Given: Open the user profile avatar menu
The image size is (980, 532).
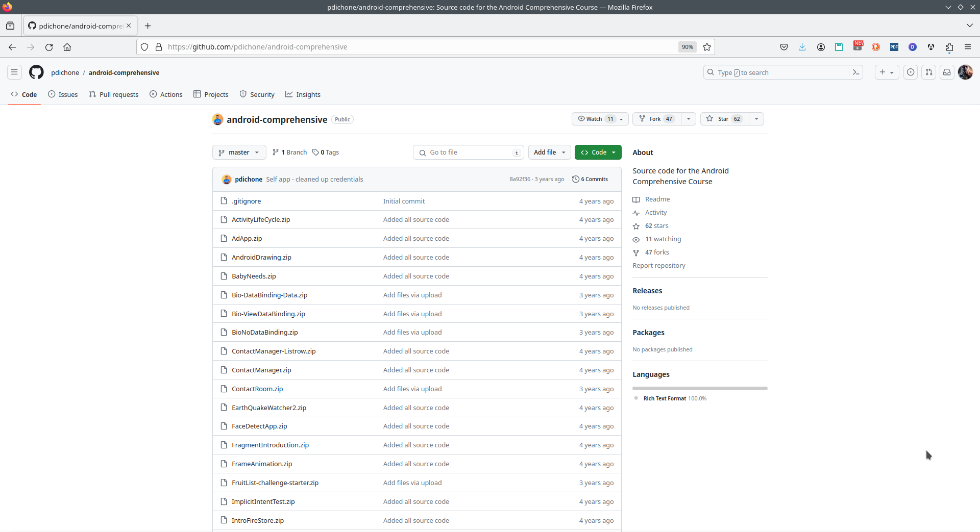Looking at the screenshot, I should [965, 72].
